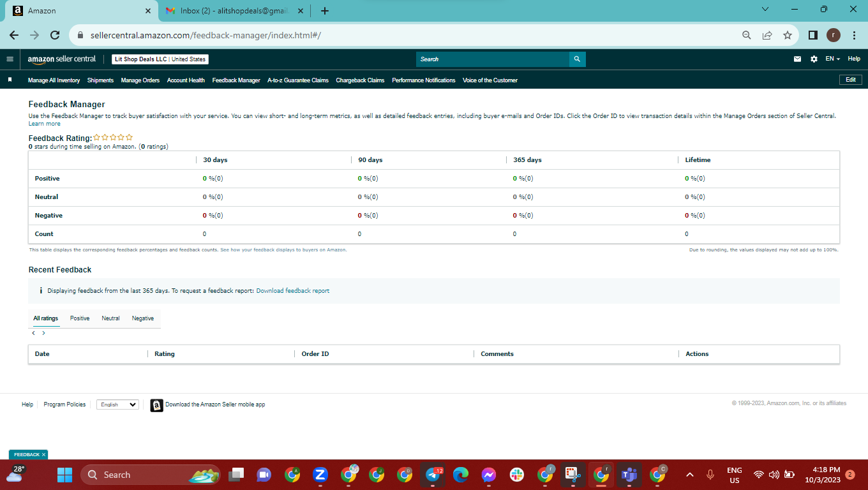The width and height of the screenshot is (868, 490).
Task: Go to previous feedback page arrow
Action: [x=33, y=333]
